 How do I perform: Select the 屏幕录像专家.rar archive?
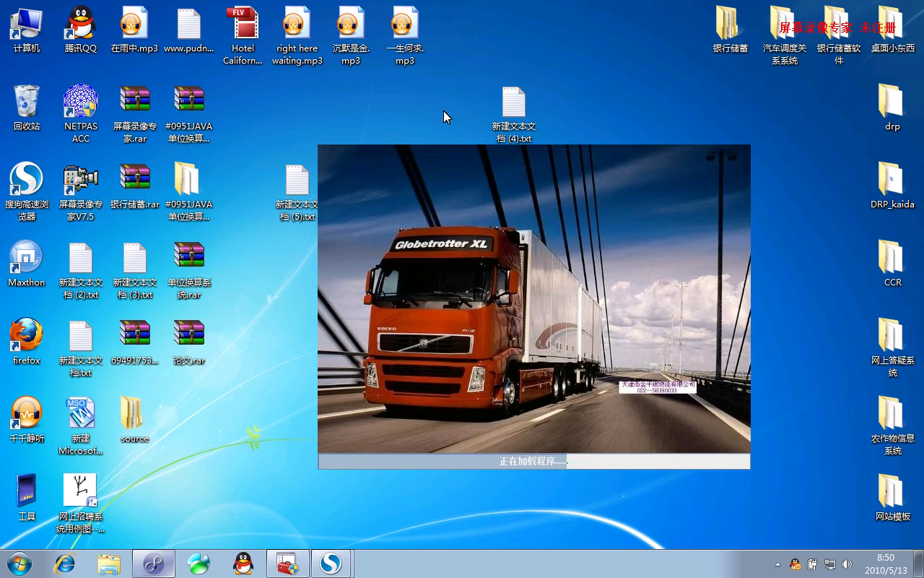(x=135, y=113)
